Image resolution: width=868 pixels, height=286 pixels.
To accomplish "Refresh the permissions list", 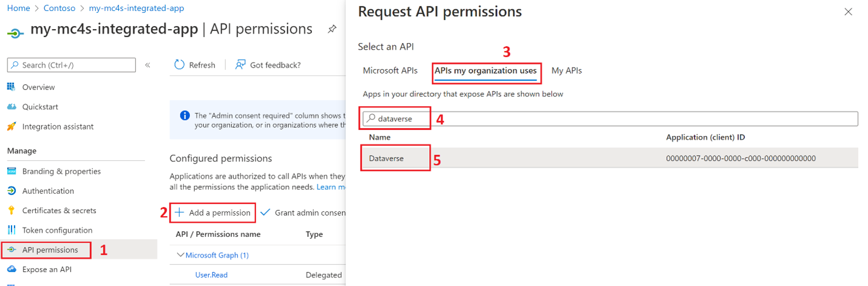I will 195,65.
